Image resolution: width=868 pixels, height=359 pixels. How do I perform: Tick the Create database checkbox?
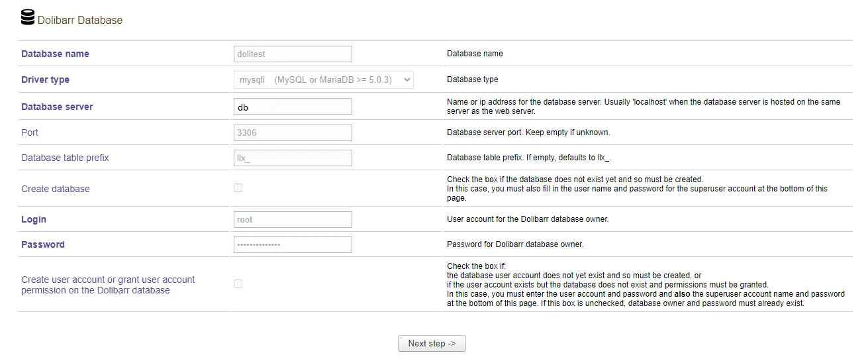[238, 188]
